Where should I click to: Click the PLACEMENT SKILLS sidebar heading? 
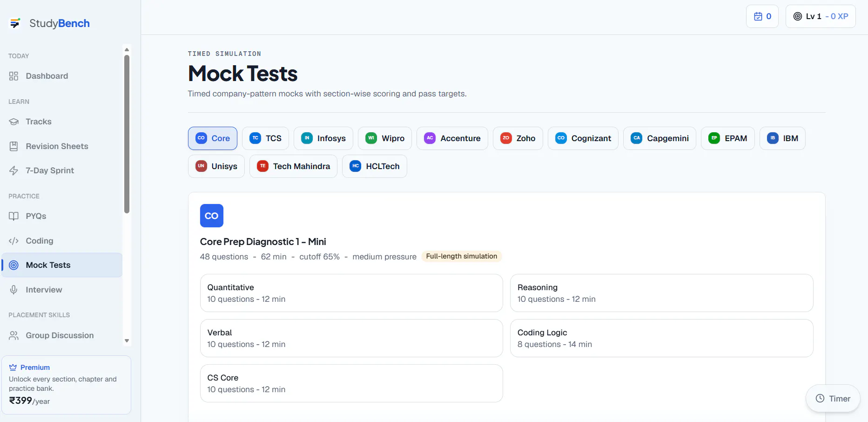click(x=39, y=315)
